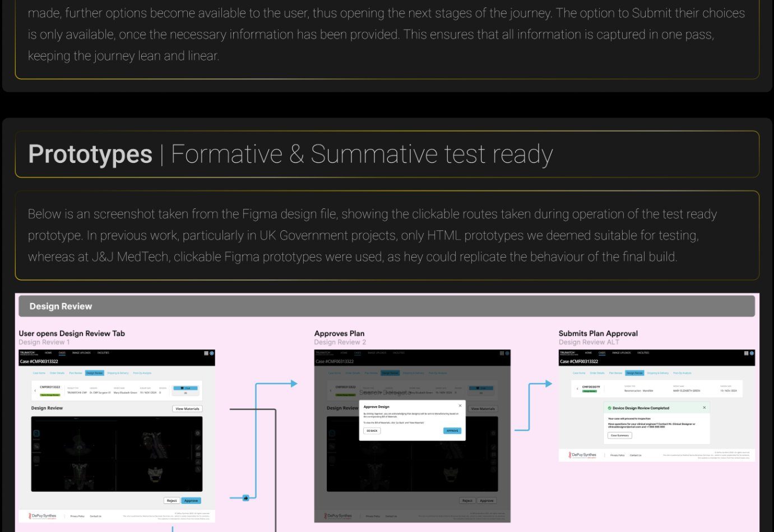Click the DePuy Synthes logo in Design Review 2
774x532 pixels.
(x=338, y=516)
